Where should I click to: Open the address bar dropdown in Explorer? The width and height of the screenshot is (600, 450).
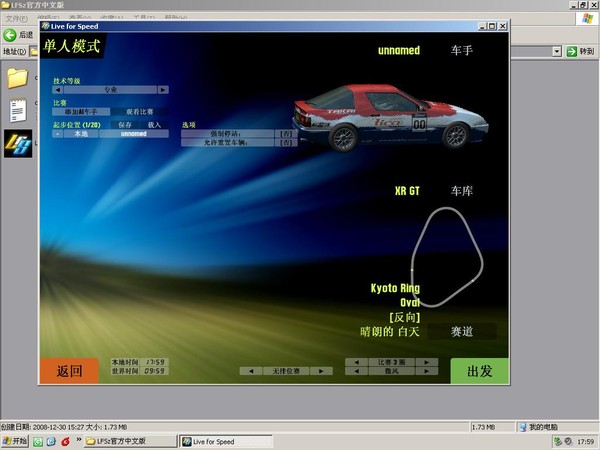557,51
